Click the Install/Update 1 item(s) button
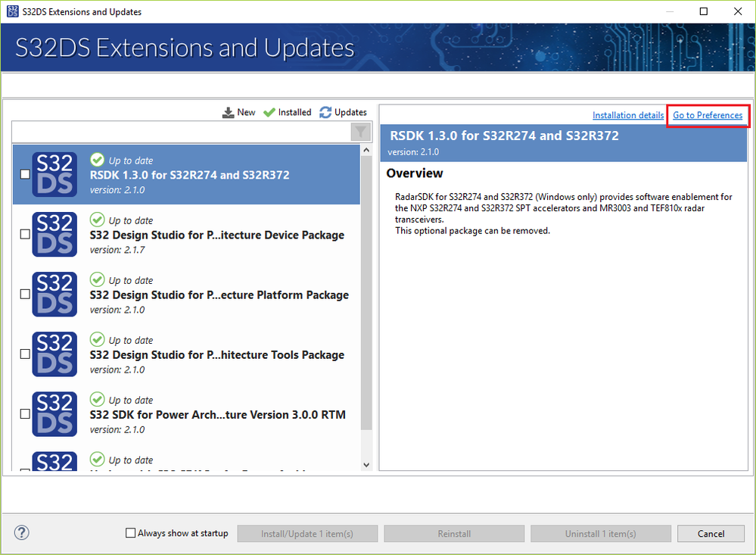 coord(307,534)
